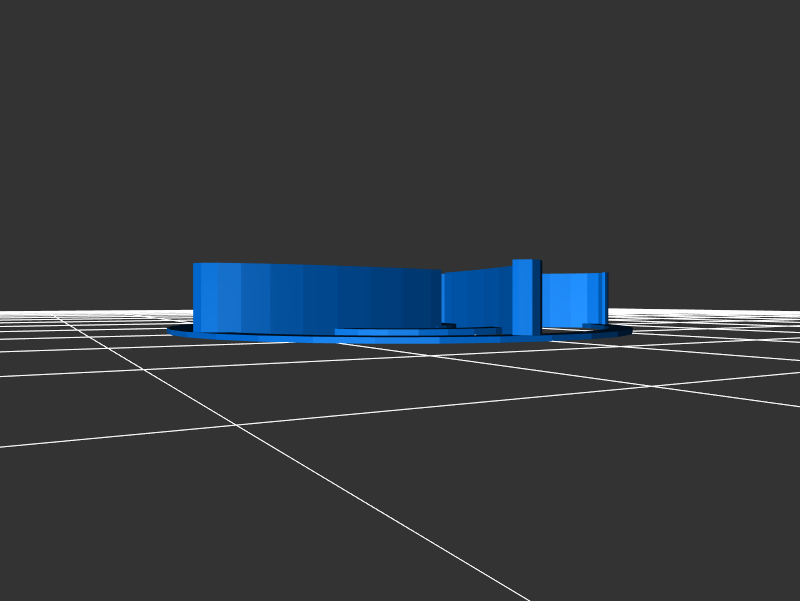This screenshot has height=601, width=800.
Task: Select the dark shaded side face of the pillar
Action: pos(537,298)
